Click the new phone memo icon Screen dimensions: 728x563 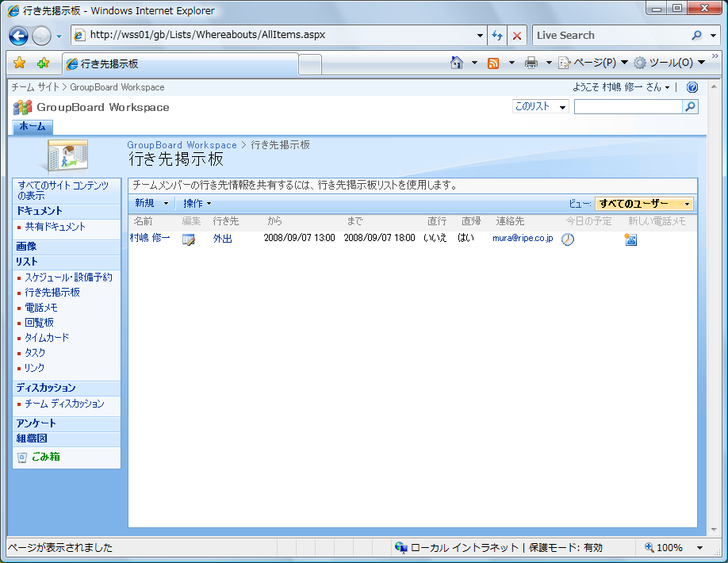[x=630, y=239]
